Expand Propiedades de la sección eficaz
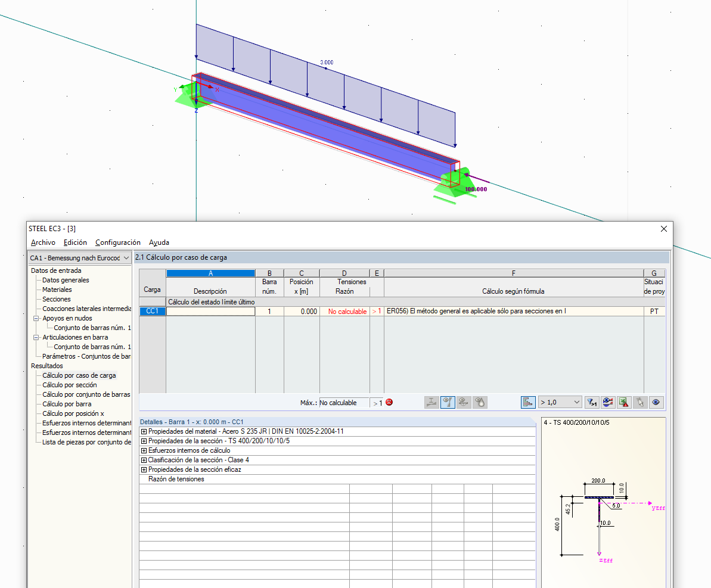 (x=144, y=469)
